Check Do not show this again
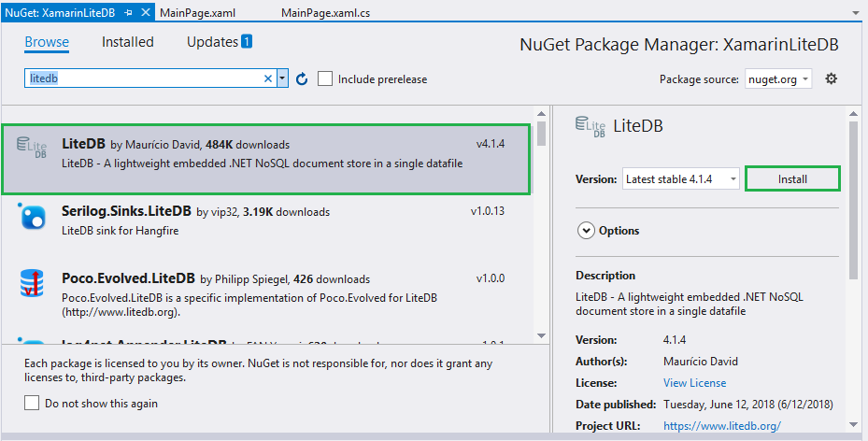The image size is (868, 441). 32,403
